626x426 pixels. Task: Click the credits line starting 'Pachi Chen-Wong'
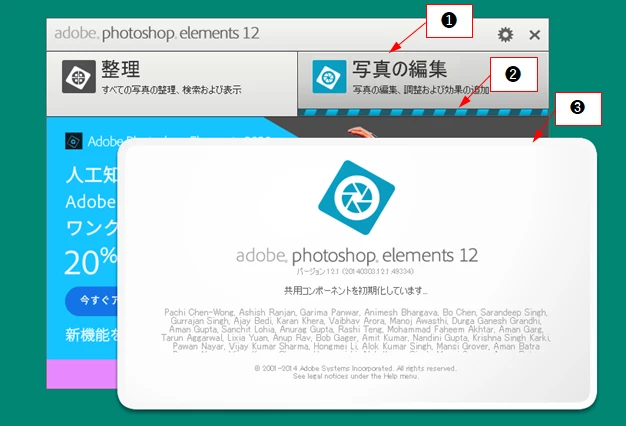[355, 312]
